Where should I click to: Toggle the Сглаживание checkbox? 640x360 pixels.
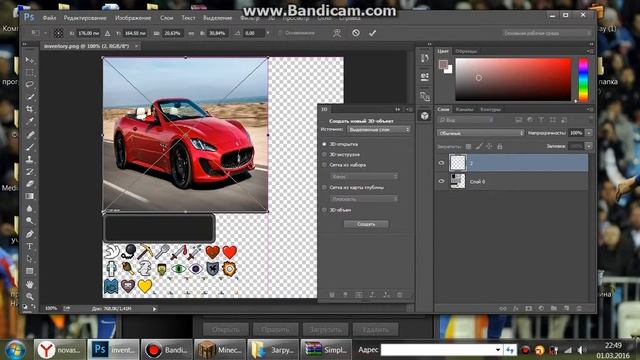pyautogui.click(x=280, y=33)
